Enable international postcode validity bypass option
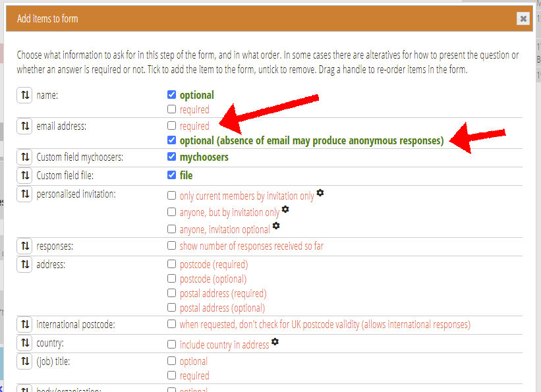541x392 pixels. tap(171, 323)
